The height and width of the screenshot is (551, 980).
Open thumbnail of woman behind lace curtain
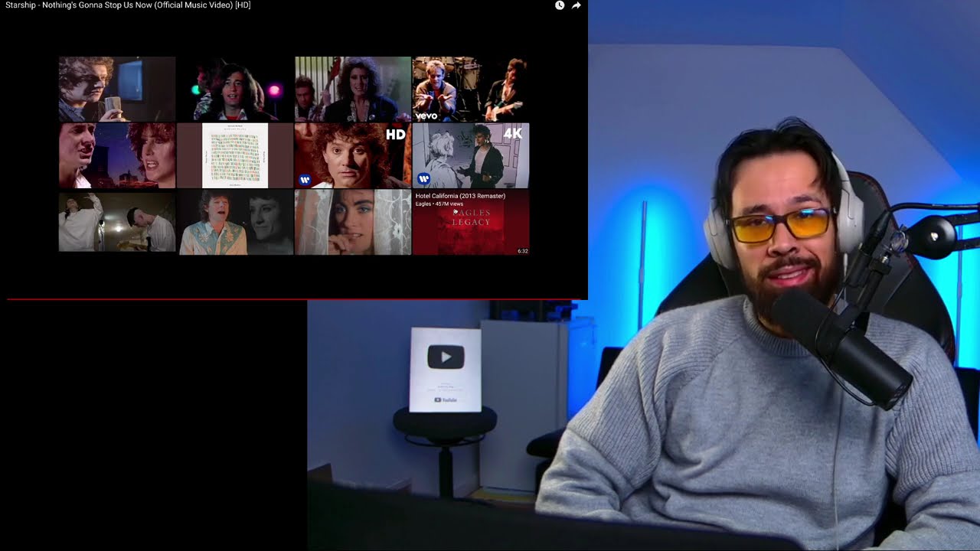tap(353, 222)
